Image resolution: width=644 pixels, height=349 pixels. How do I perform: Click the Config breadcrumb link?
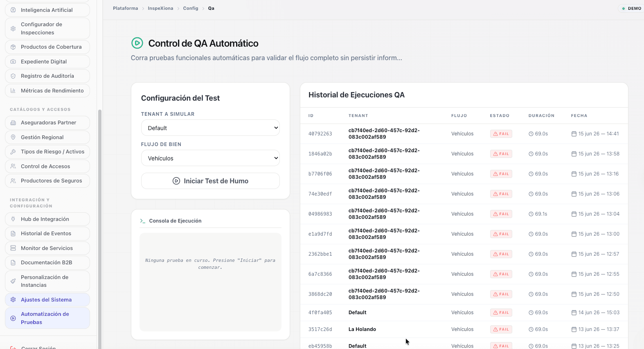coord(191,8)
